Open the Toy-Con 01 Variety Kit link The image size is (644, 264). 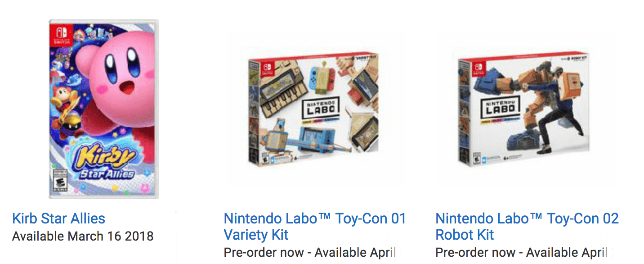coord(315,227)
